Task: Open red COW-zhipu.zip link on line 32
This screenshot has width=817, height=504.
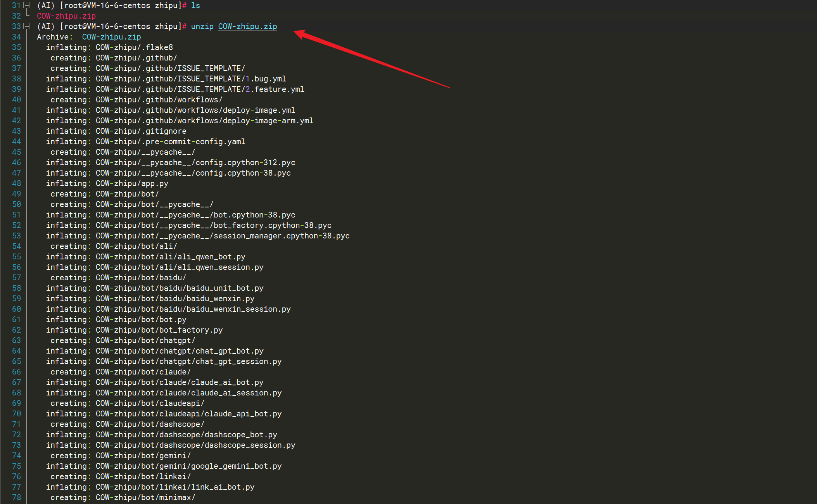Action: click(66, 16)
